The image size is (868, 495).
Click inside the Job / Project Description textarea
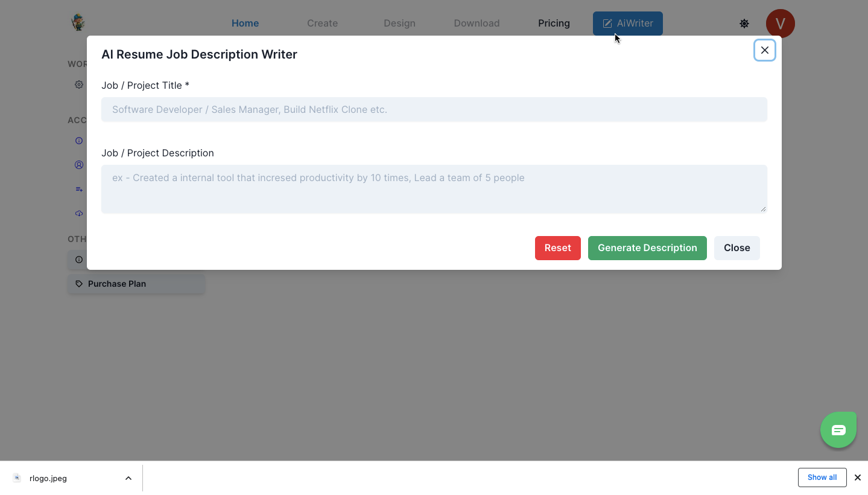(x=434, y=188)
